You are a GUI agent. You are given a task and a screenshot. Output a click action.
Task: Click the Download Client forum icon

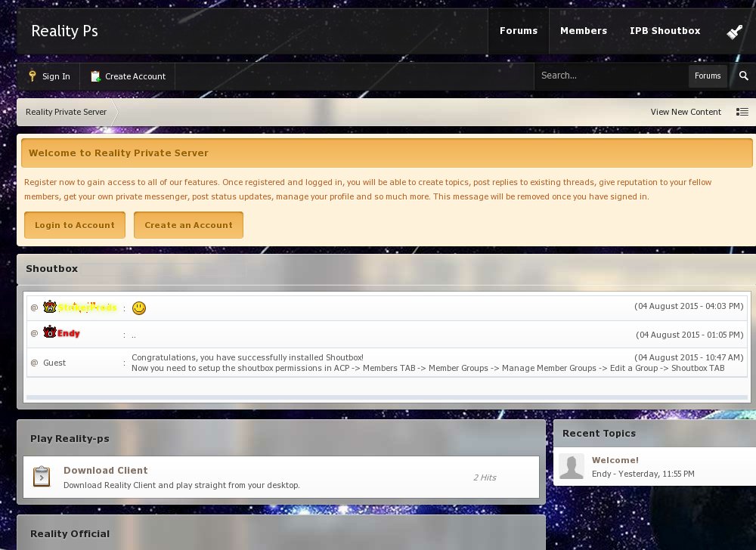click(x=42, y=477)
